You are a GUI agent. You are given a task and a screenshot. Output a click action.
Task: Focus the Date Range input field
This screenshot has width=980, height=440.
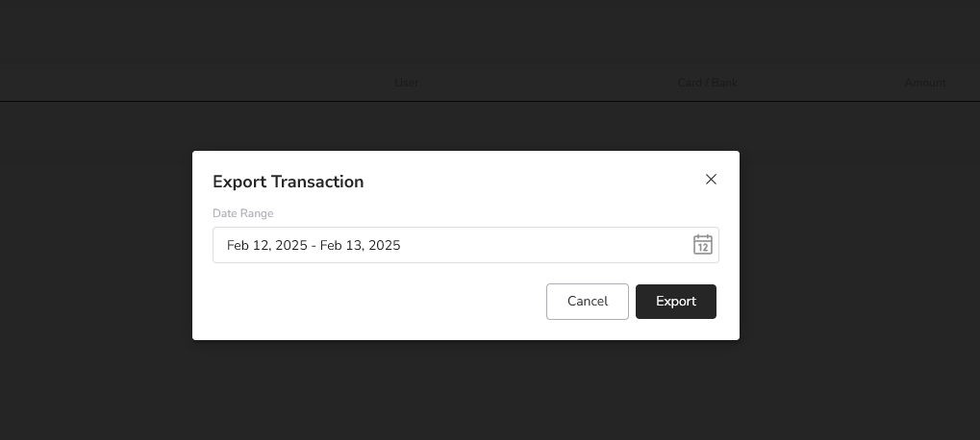[x=465, y=245]
